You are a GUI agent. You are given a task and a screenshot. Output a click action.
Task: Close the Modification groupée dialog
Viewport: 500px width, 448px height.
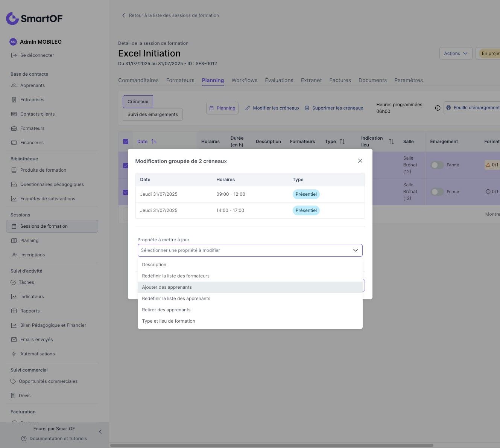360,161
